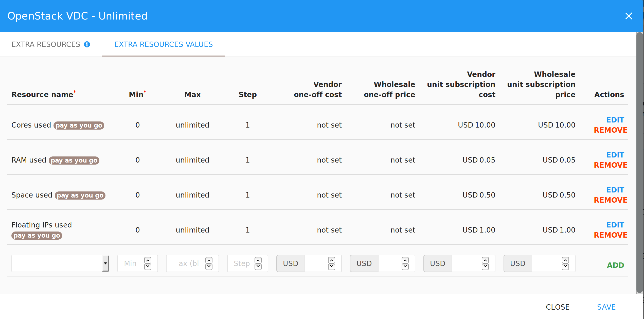
Task: Edit the RAM used resource
Action: point(615,155)
